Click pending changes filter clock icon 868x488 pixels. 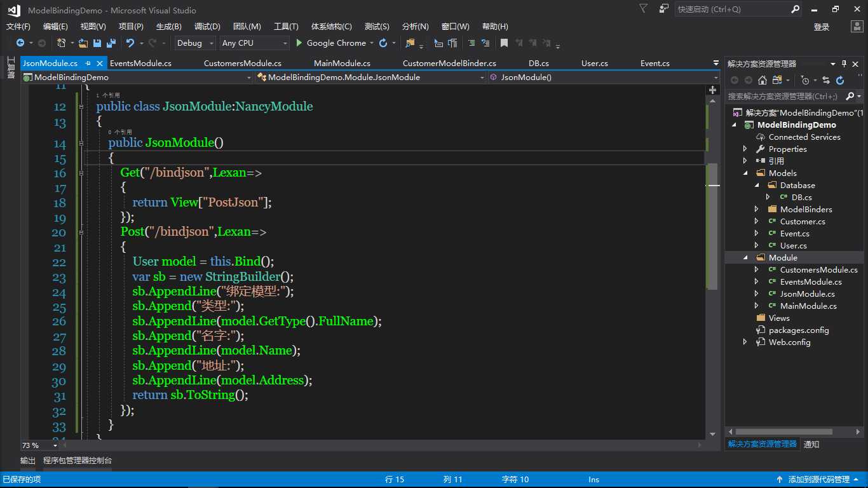coord(806,80)
